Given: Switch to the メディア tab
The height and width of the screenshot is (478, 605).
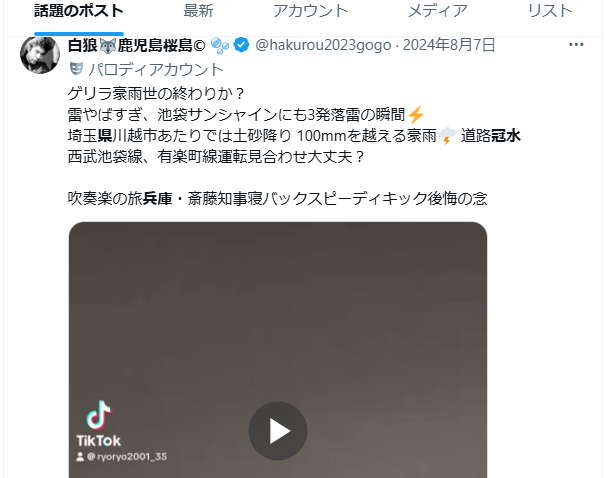Looking at the screenshot, I should [438, 11].
